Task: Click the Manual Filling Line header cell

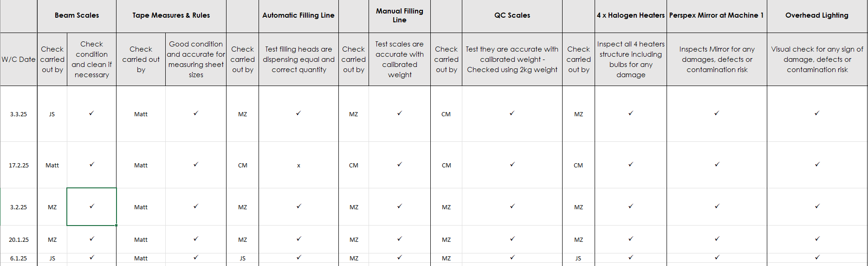Action: pos(399,15)
